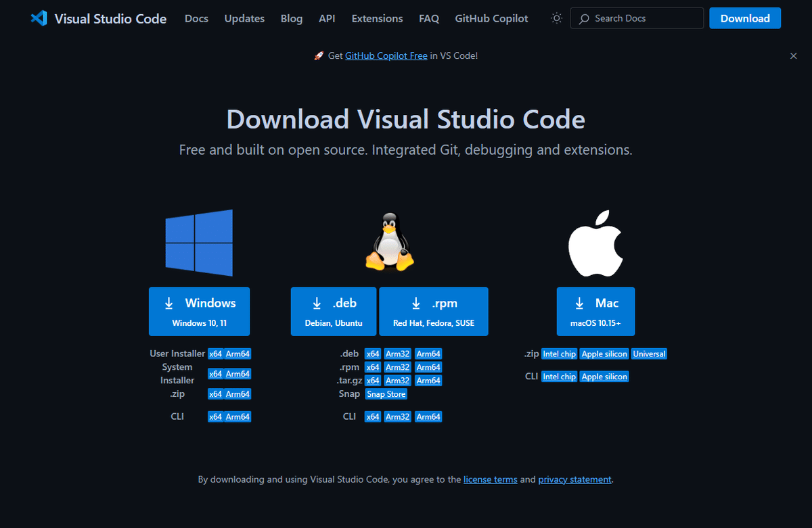The image size is (812, 528).
Task: Select Apple silicon for Mac .zip
Action: 605,354
